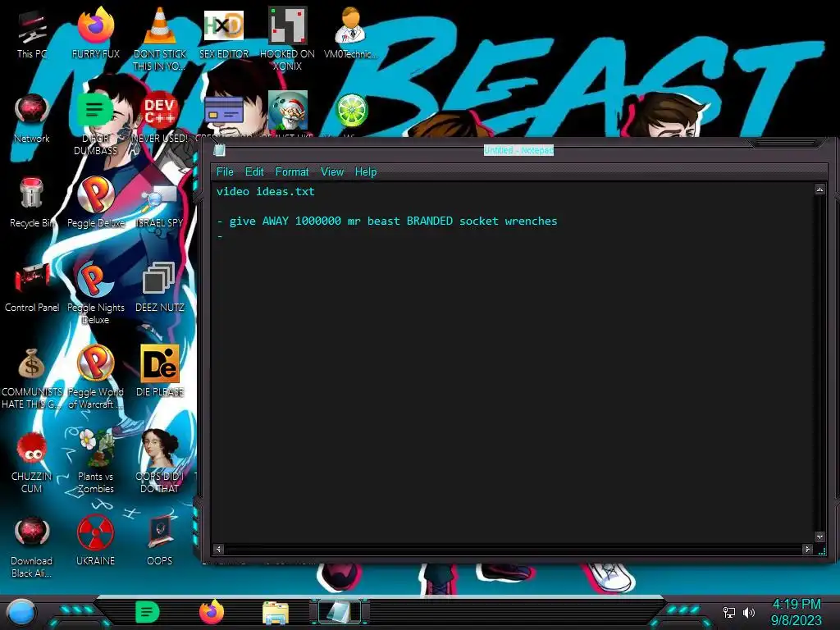The height and width of the screenshot is (630, 840).
Task: Open the network tray icon
Action: [729, 612]
